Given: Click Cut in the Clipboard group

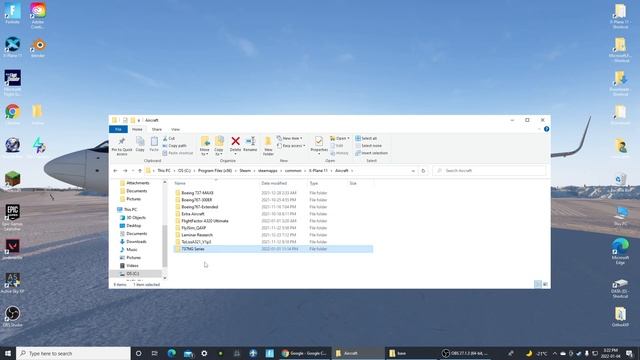Looking at the screenshot, I should (x=169, y=138).
